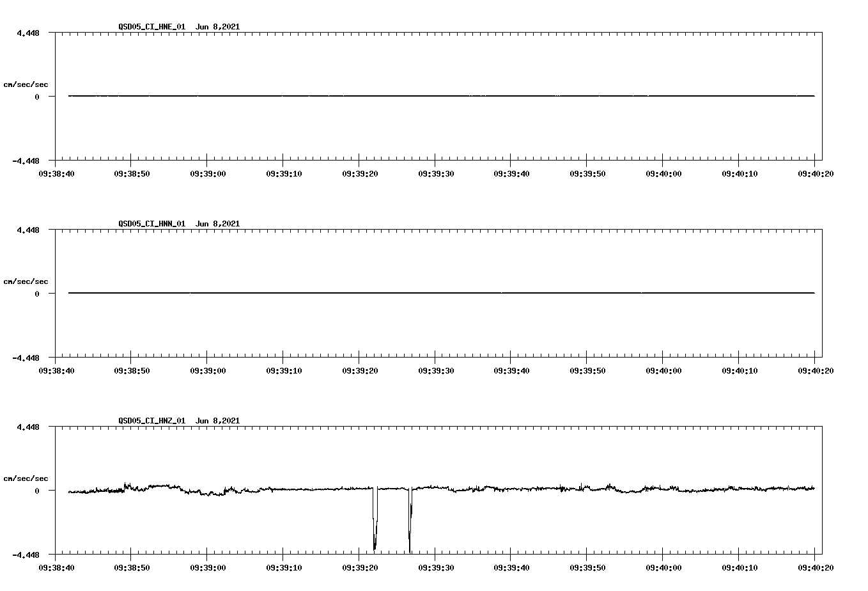Click 09:39:30 time label under HNZ plot
The image size is (868, 591).
[436, 567]
